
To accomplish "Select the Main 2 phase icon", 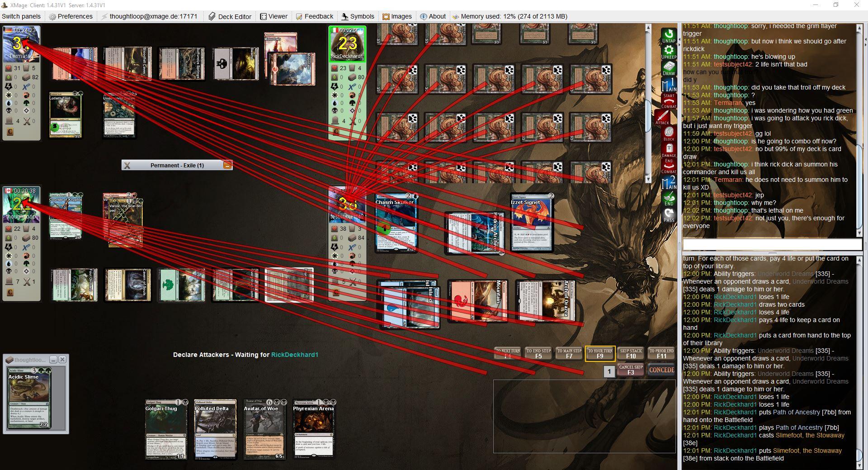I will (x=669, y=183).
